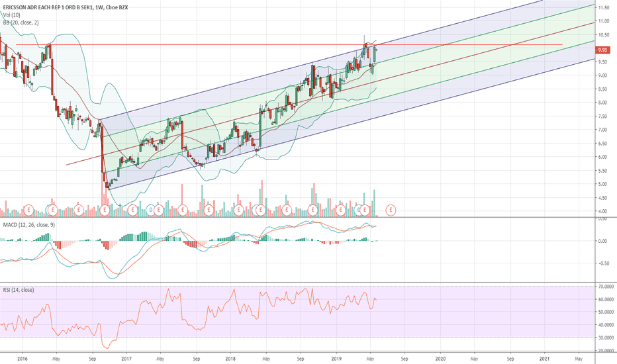This screenshot has width=617, height=364.
Task: Click the RSI (14, close) label
Action: [19, 290]
